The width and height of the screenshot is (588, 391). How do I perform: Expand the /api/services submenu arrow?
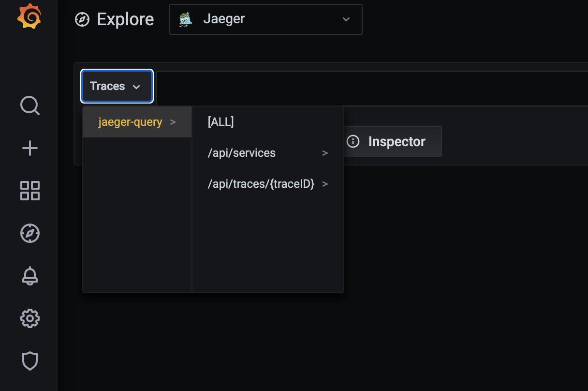point(325,153)
